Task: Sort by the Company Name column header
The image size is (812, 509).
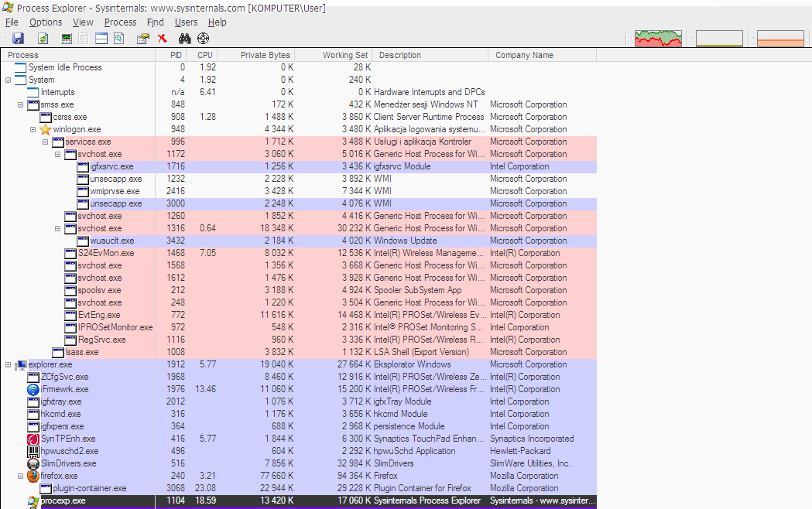Action: pos(542,55)
